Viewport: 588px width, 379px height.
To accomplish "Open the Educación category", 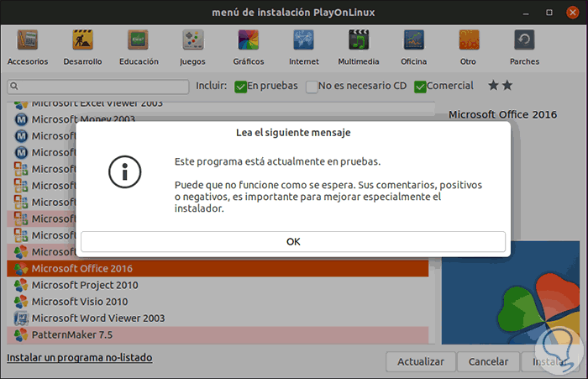I will click(x=139, y=48).
